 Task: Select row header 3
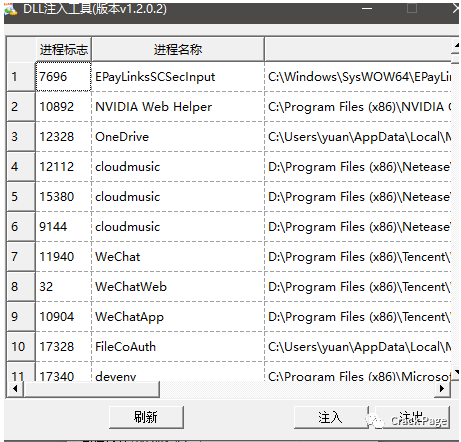pyautogui.click(x=21, y=137)
